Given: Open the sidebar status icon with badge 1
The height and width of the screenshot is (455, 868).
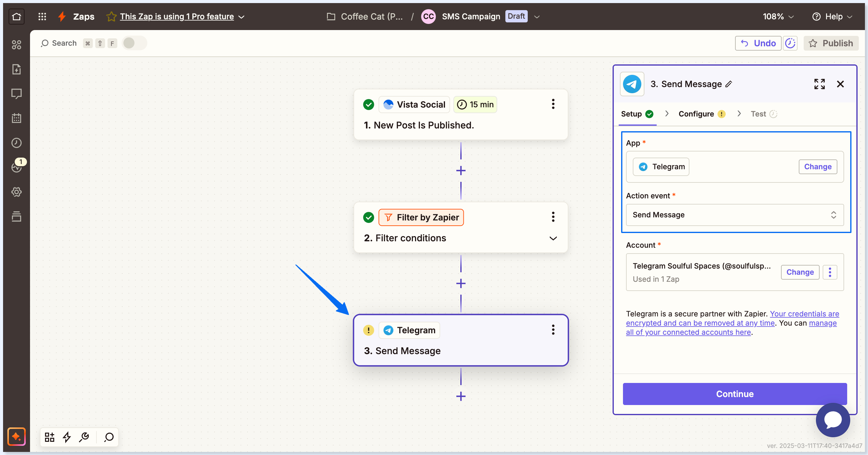Looking at the screenshot, I should click(x=17, y=167).
